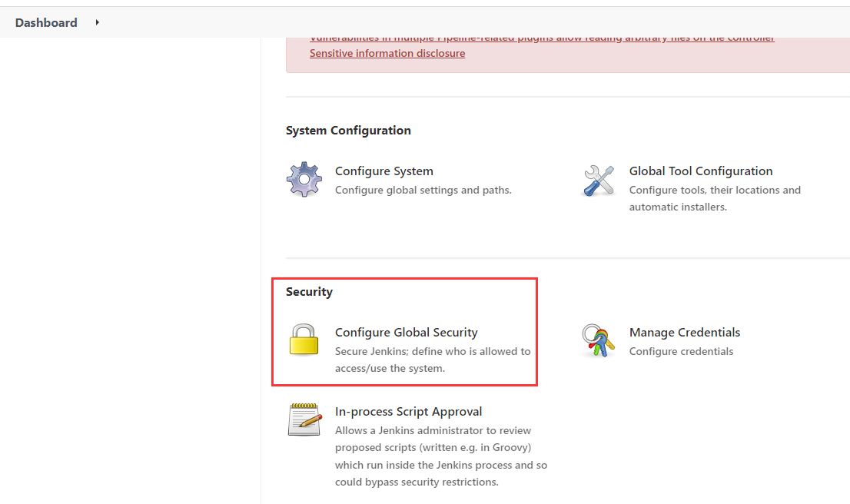
Task: Open Global Tool Configuration title
Action: [700, 171]
